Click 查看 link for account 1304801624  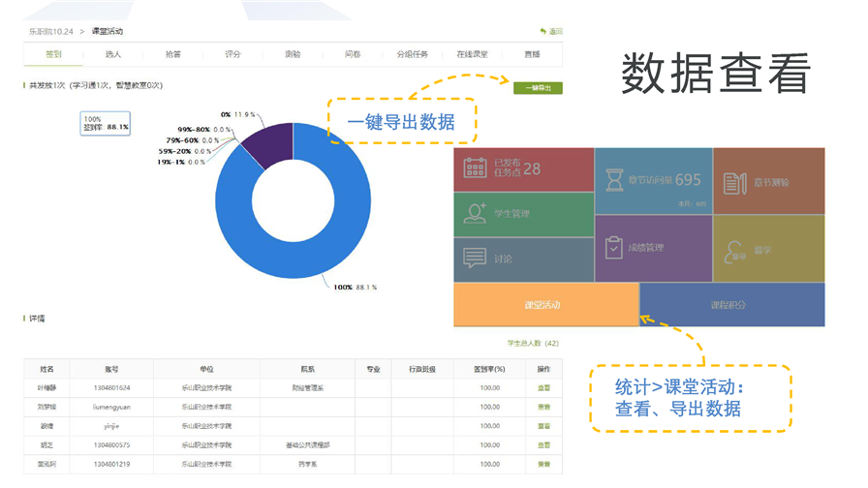tap(543, 387)
